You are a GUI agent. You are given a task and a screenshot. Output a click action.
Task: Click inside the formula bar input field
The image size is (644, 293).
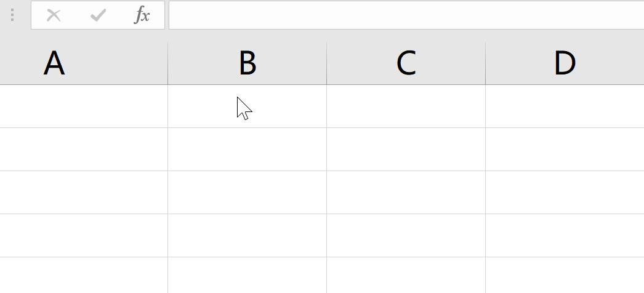click(x=405, y=15)
